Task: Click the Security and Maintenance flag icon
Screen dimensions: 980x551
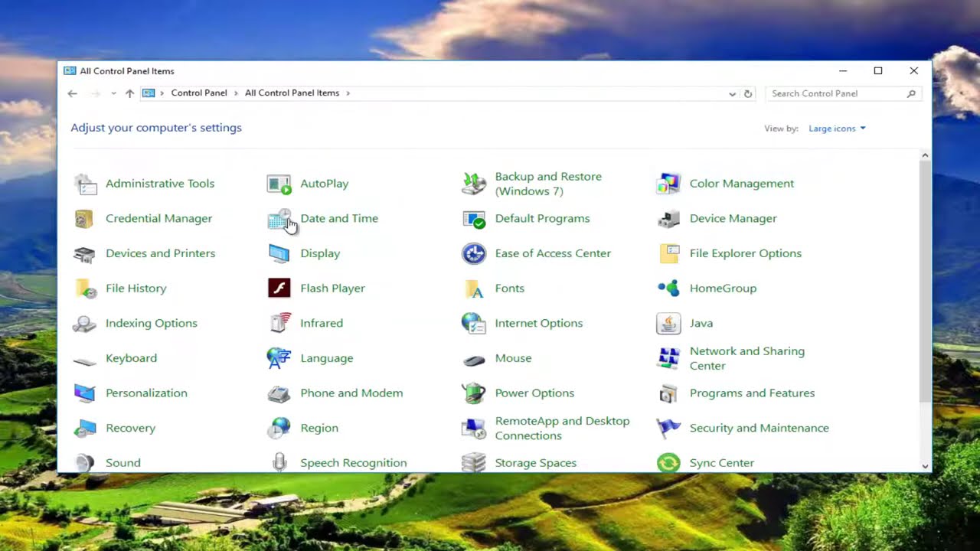Action: coord(668,428)
